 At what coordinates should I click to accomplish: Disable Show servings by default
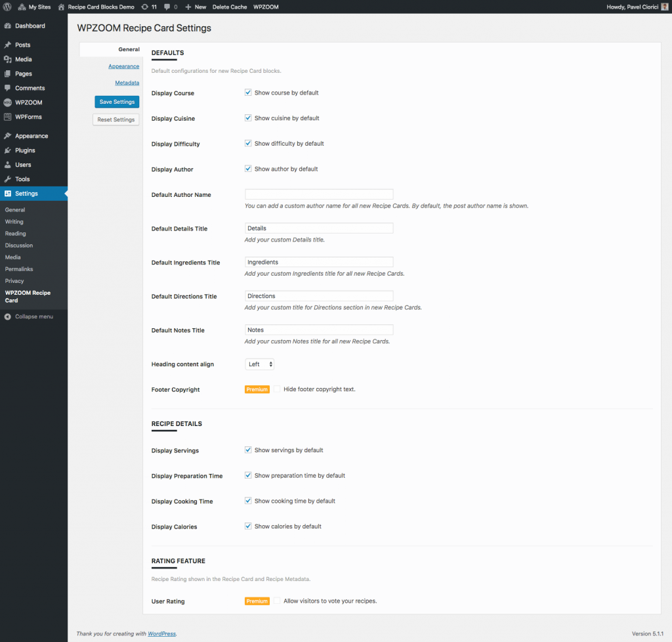point(248,450)
